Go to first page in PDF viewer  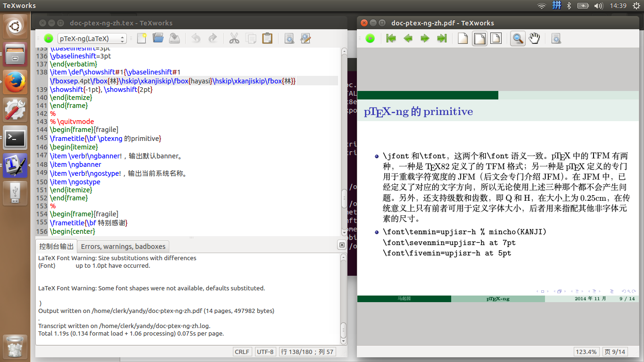click(x=391, y=39)
